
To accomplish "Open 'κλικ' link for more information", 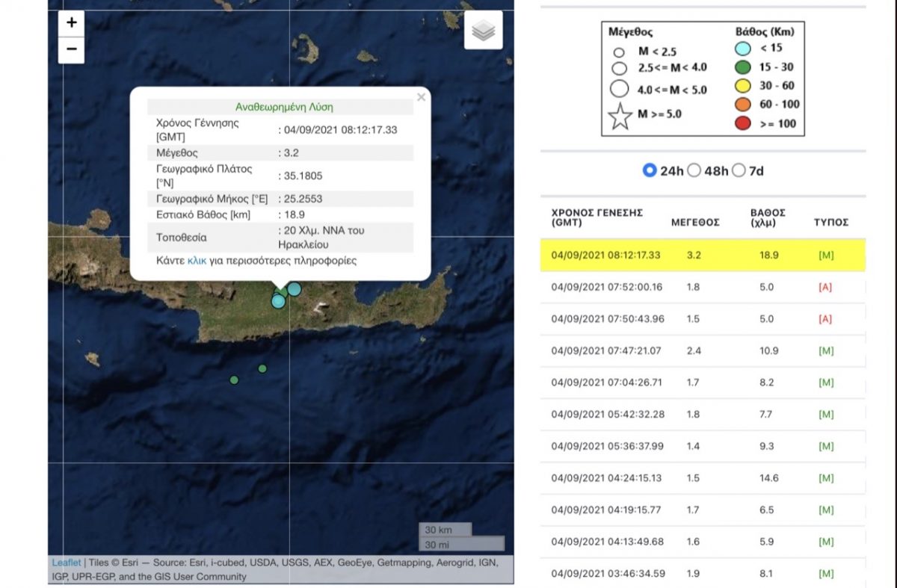I will (197, 261).
